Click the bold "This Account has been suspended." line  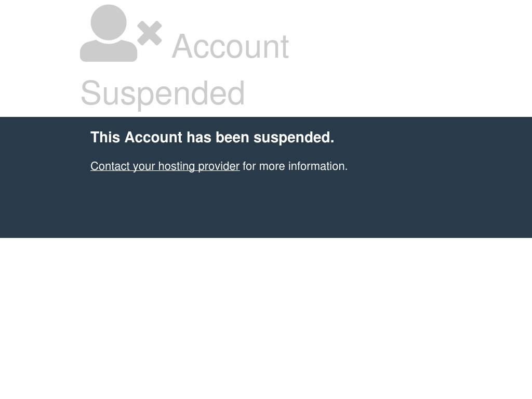tap(212, 137)
